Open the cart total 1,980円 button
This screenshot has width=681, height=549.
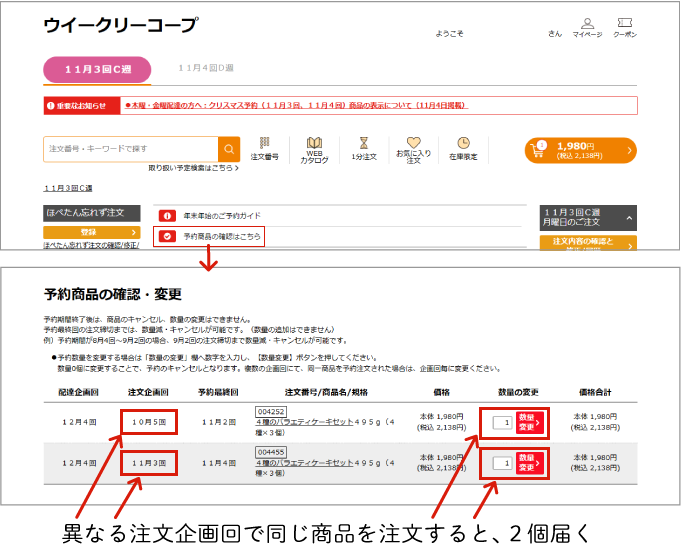click(x=580, y=150)
